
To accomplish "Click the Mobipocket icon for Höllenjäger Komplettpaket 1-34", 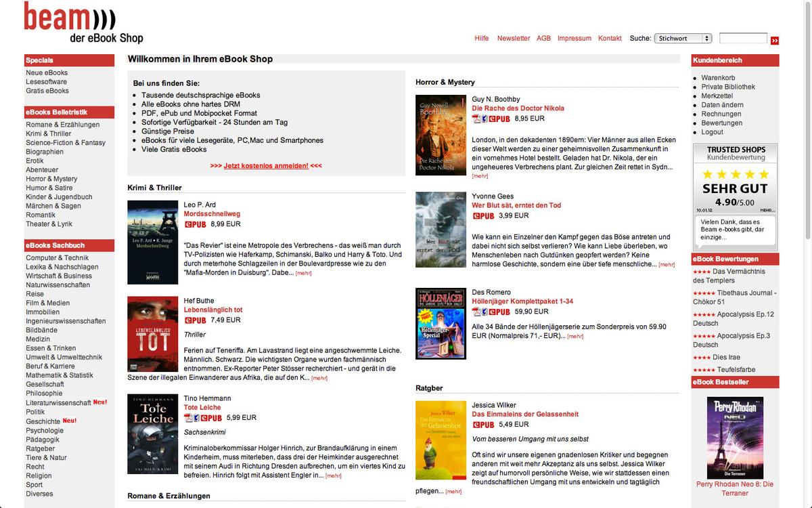I will [484, 312].
